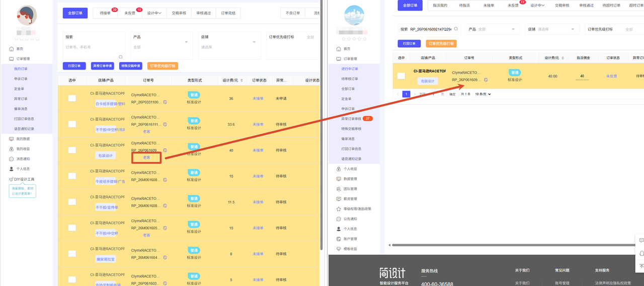Open 产品 dropdown in left window
Viewport: 644px width, 286px height.
point(161,46)
